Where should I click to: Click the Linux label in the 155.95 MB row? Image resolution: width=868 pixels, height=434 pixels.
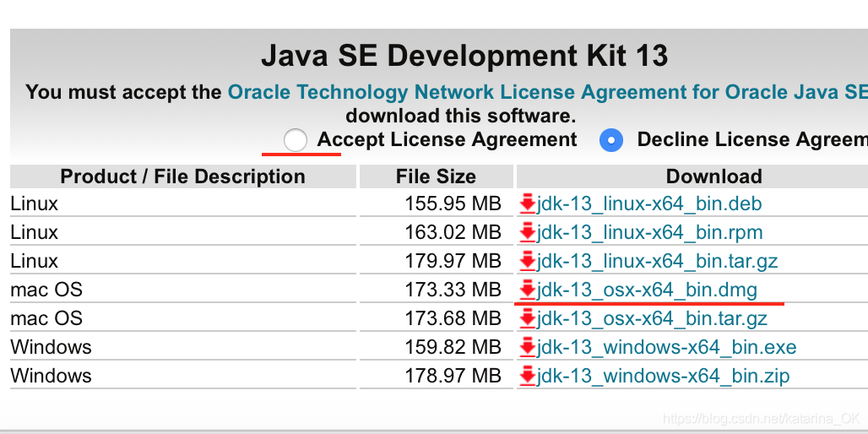pos(35,203)
